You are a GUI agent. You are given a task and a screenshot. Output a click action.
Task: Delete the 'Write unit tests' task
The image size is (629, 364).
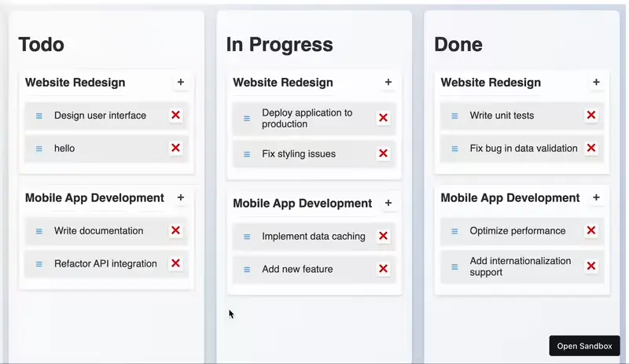pyautogui.click(x=590, y=116)
